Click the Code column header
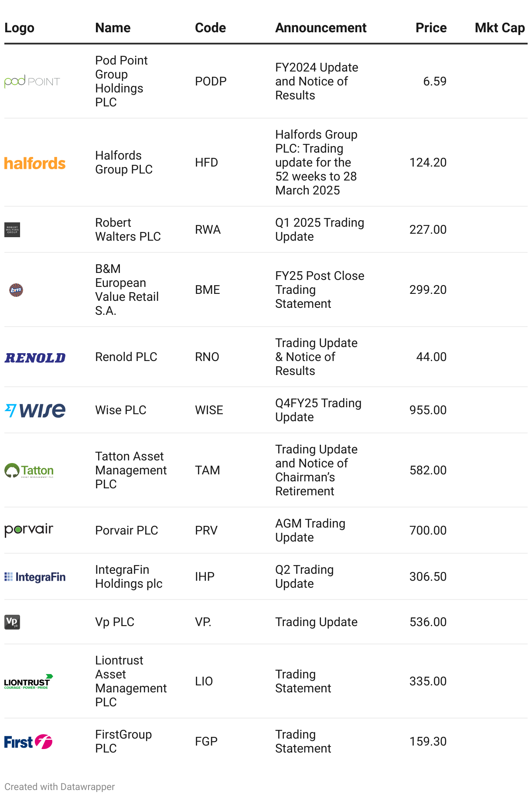 pyautogui.click(x=210, y=28)
